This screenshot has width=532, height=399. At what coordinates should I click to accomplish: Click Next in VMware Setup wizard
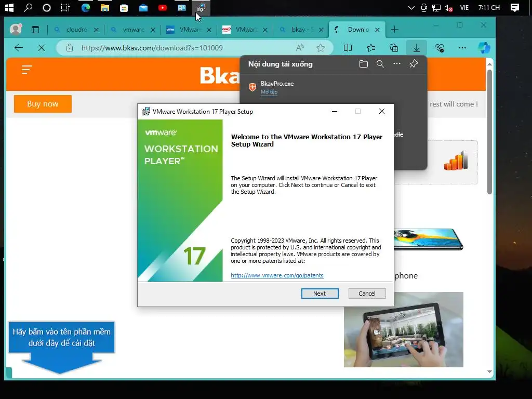tap(320, 294)
